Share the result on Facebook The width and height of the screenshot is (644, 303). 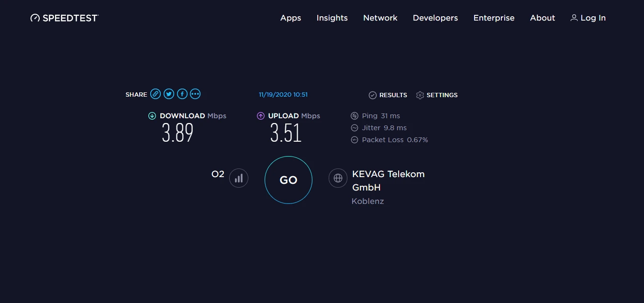(x=182, y=94)
